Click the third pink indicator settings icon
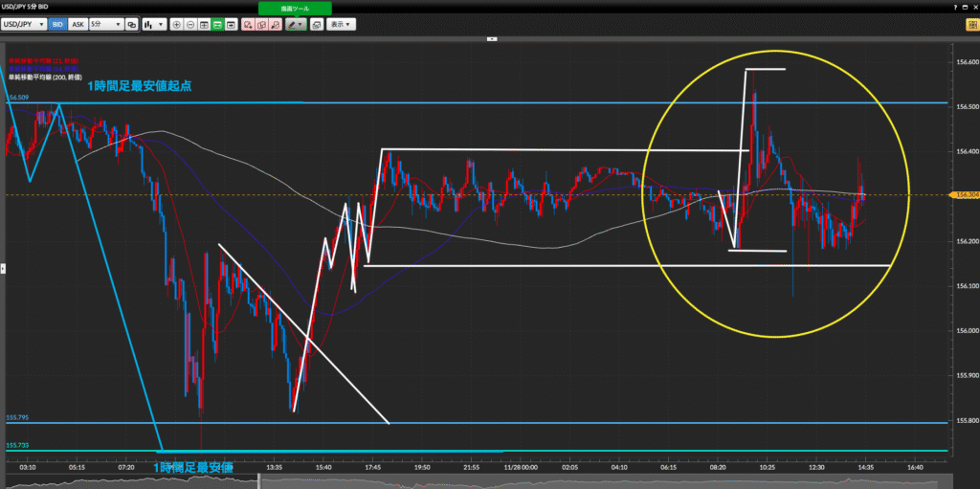 [276, 24]
